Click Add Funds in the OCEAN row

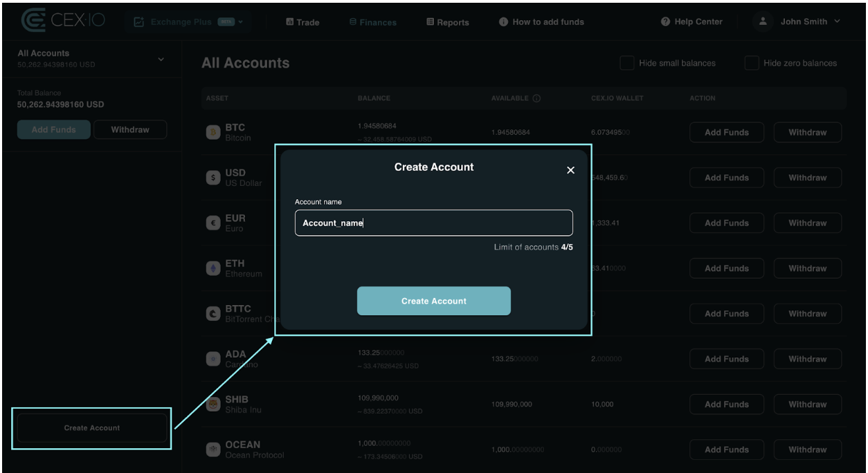[x=727, y=449]
